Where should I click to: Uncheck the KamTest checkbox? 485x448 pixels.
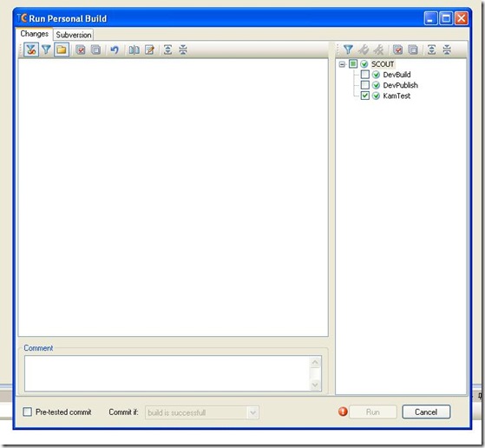point(365,96)
